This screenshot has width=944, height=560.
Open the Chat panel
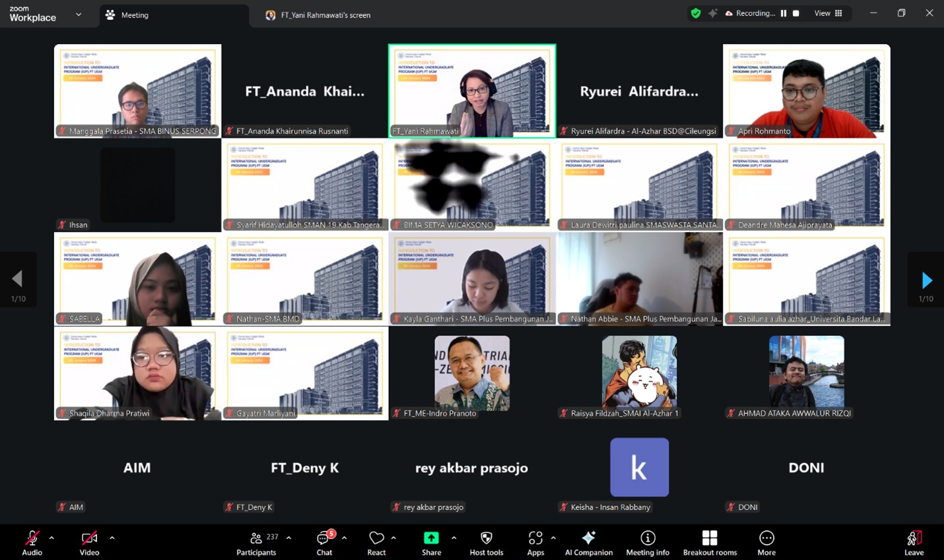point(323,543)
